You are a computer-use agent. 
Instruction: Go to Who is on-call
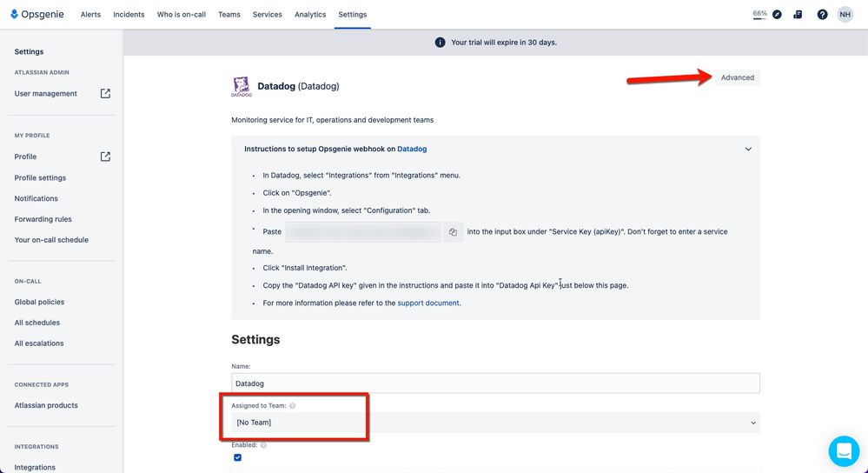tap(182, 15)
